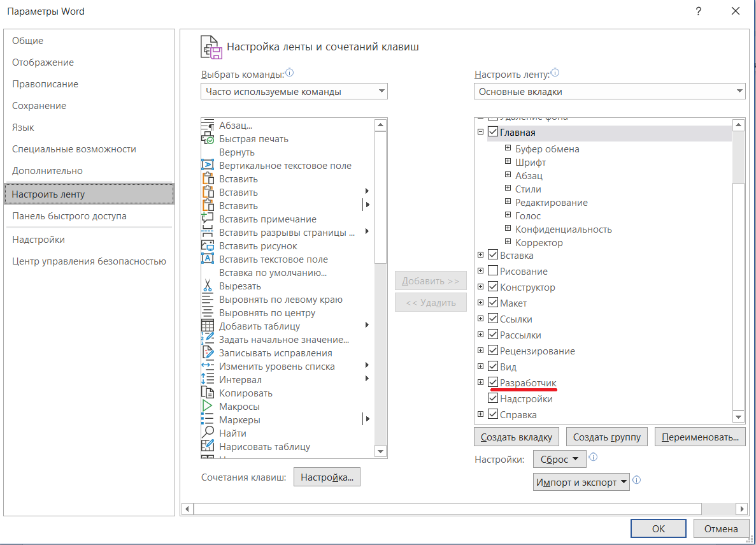
Task: Expand the Редактирование group
Action: [508, 201]
